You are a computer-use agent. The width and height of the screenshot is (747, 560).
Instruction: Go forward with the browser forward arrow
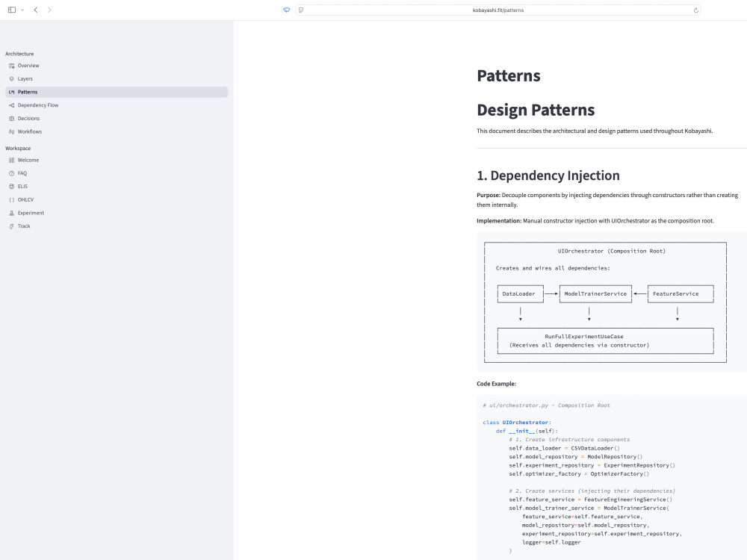click(49, 10)
